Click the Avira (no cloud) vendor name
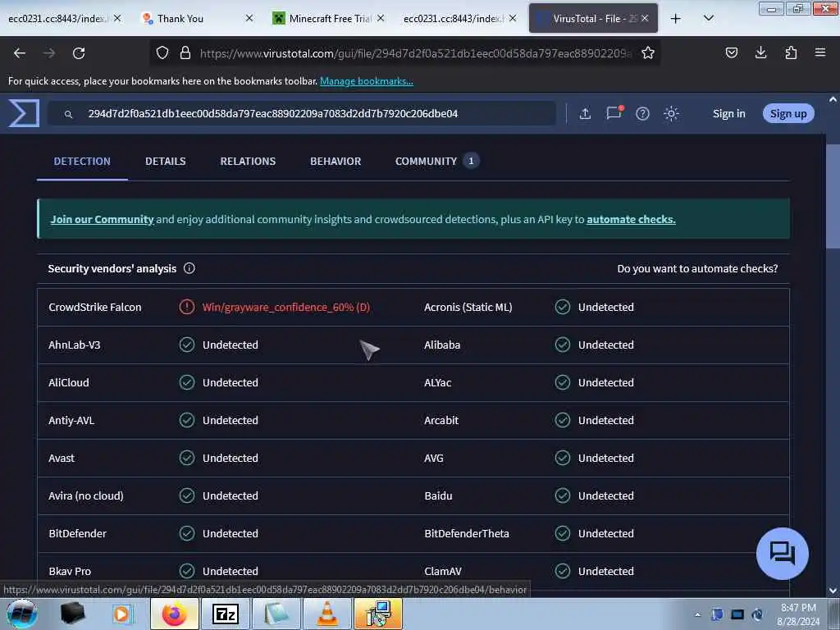Screen dimensions: 840x630 (85, 496)
